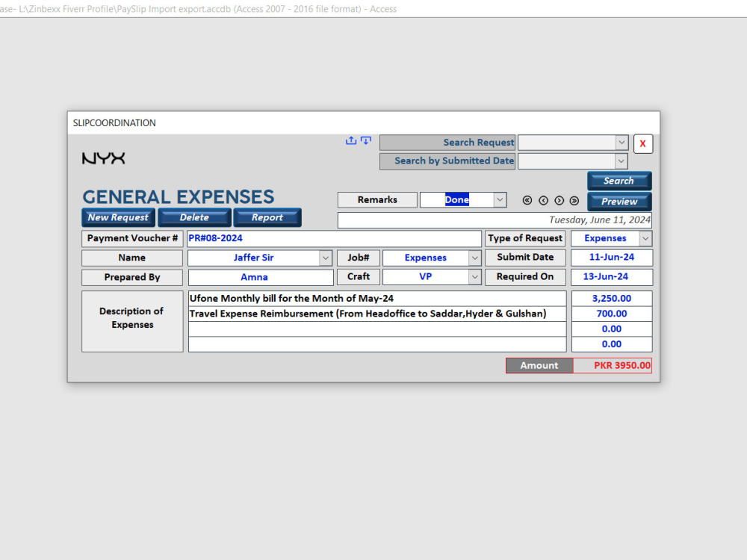Image resolution: width=747 pixels, height=560 pixels.
Task: Open the Report button
Action: 267,217
